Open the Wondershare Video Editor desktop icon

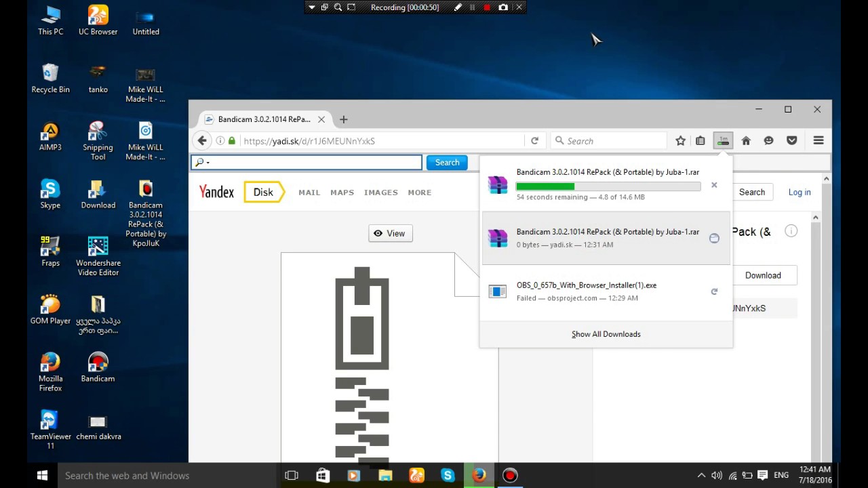pos(98,257)
